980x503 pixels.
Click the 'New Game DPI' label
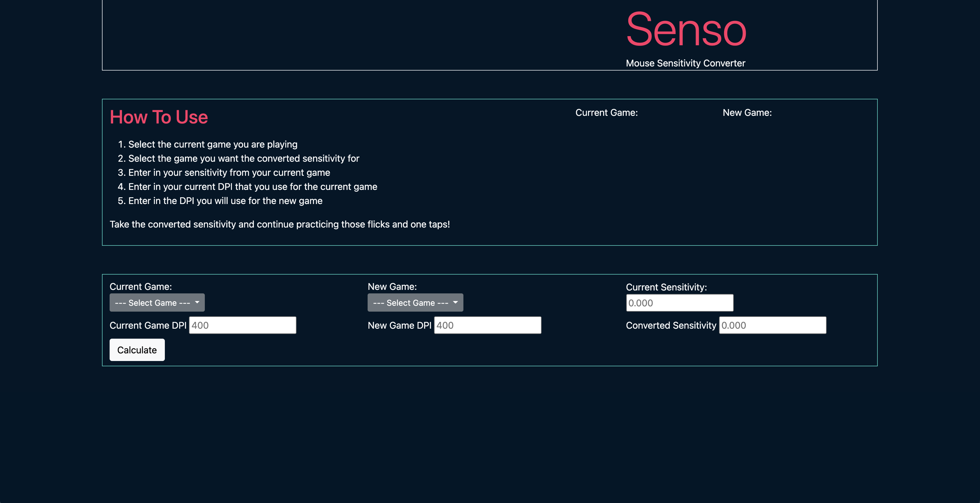[x=399, y=325]
